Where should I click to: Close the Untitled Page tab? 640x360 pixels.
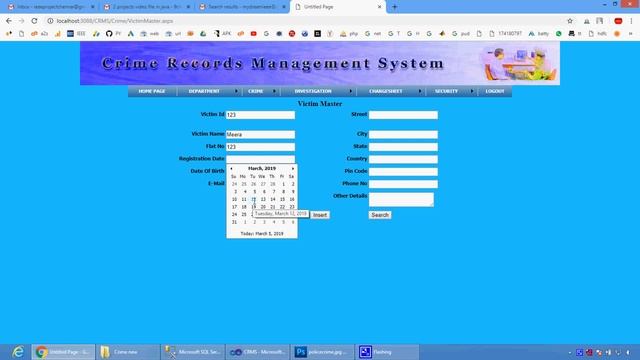379,7
